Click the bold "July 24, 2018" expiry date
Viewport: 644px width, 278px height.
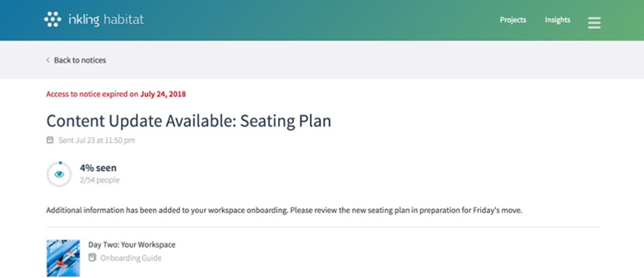point(163,95)
